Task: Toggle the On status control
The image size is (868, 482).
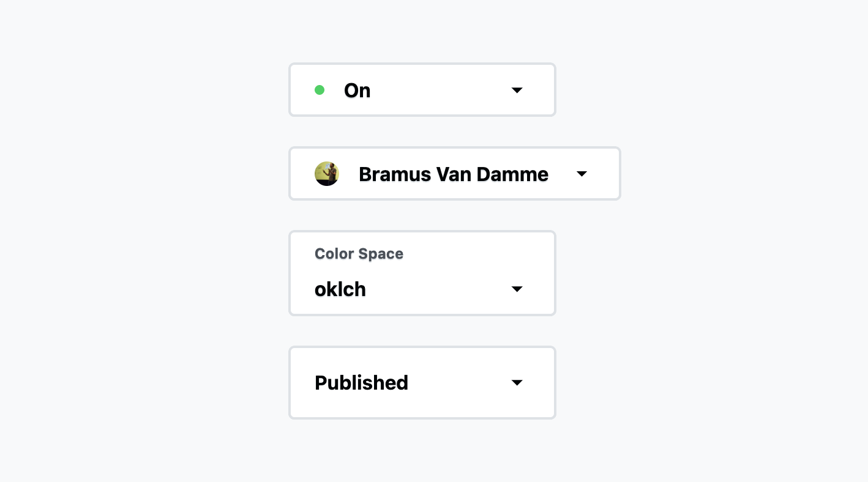Action: point(422,89)
